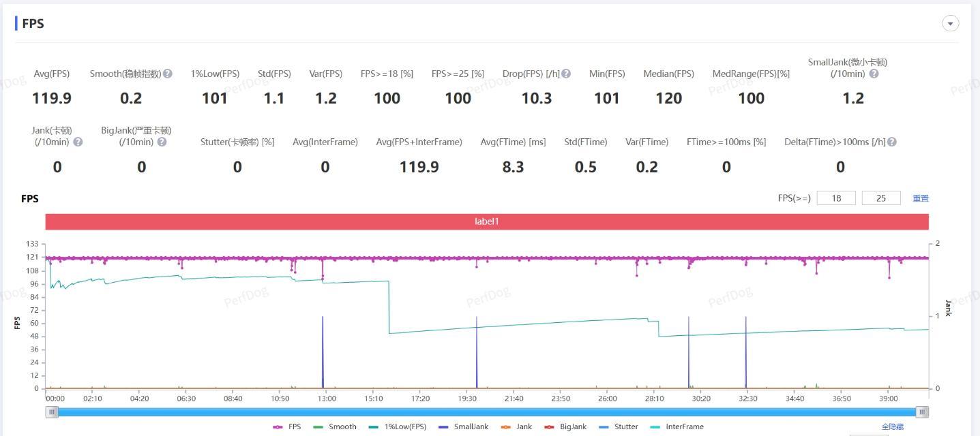Toggle 1%Low(FPS) legend entry
This screenshot has width=980, height=436.
[398, 426]
